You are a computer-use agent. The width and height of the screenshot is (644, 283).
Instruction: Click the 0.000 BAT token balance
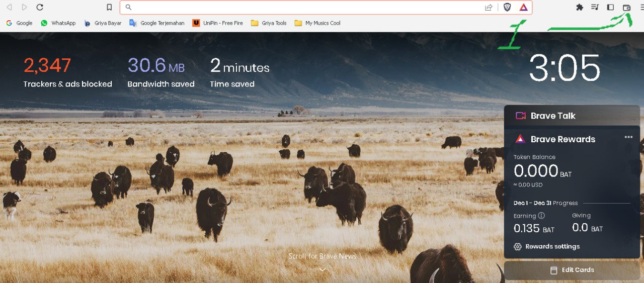[x=542, y=171]
